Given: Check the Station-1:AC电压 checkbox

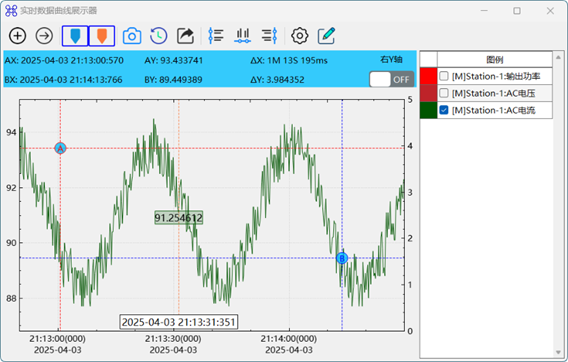Looking at the screenshot, I should [x=444, y=93].
